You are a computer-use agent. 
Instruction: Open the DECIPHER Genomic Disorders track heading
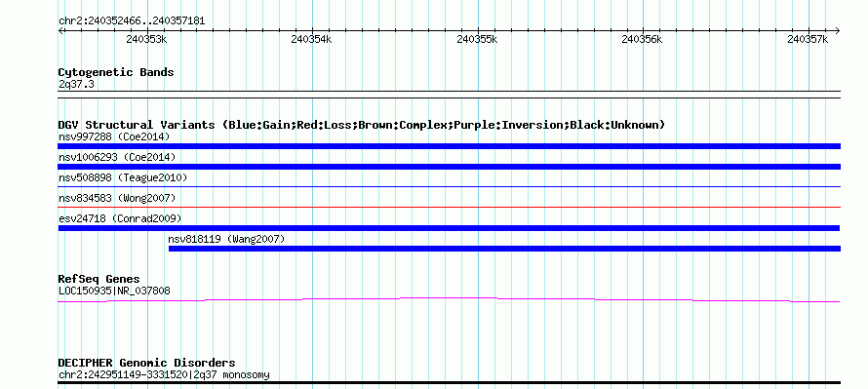coord(146,363)
